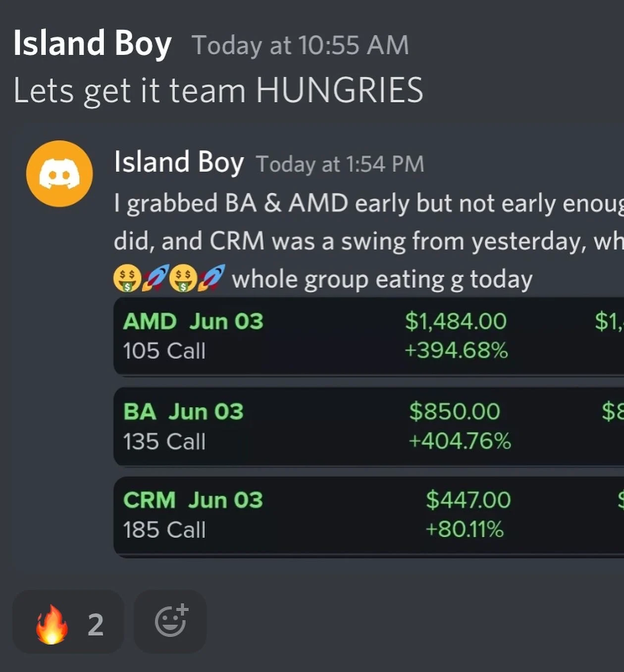Click Island Boy name in replied message

[179, 162]
